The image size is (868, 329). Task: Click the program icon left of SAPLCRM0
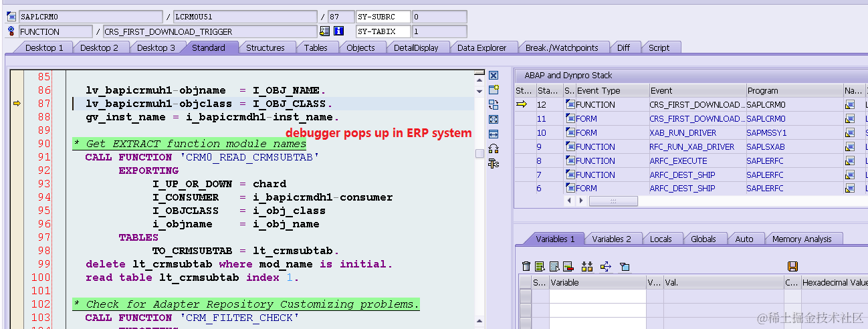(x=11, y=17)
